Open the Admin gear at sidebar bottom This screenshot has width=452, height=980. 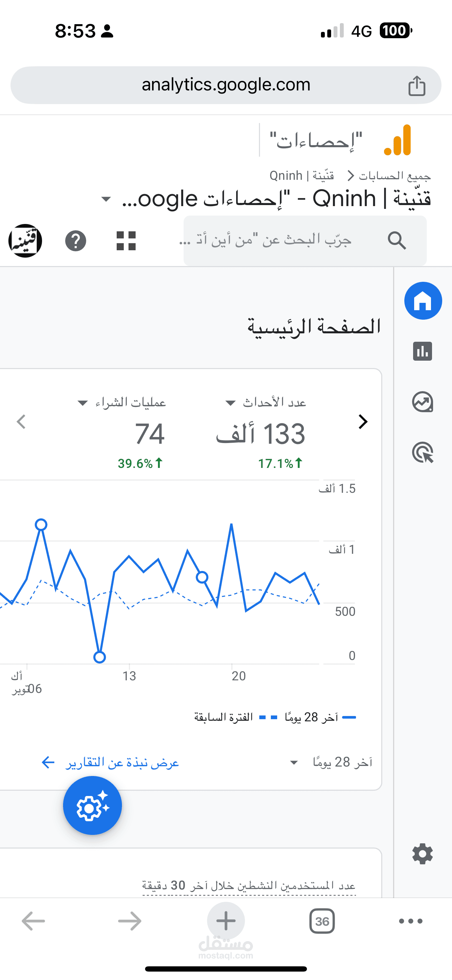(x=422, y=854)
